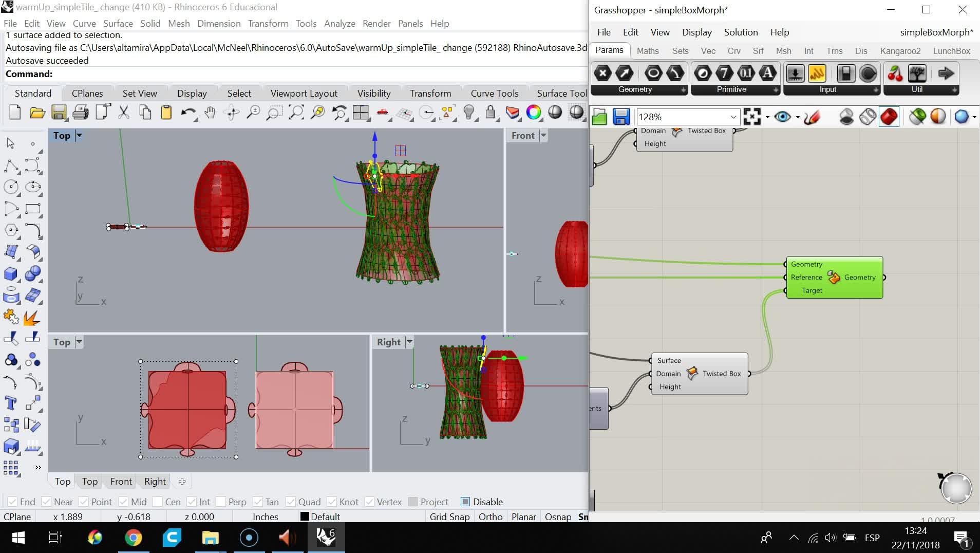Click the Grasshopper Open File folder icon
980x553 pixels.
click(x=599, y=117)
